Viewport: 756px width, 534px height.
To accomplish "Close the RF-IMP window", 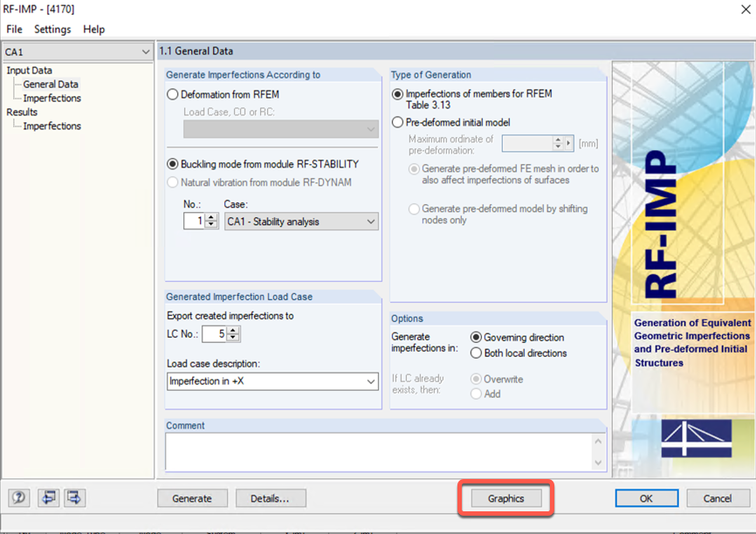I will pos(746,9).
